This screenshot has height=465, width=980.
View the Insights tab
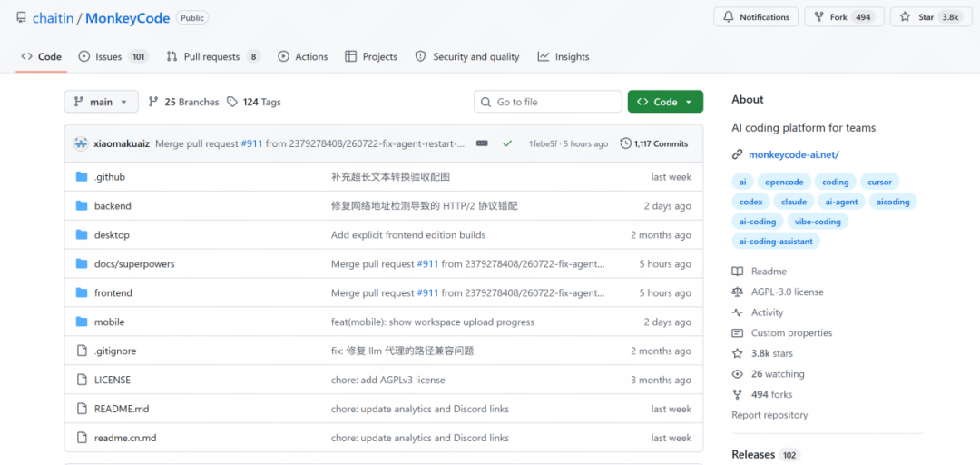tap(563, 56)
